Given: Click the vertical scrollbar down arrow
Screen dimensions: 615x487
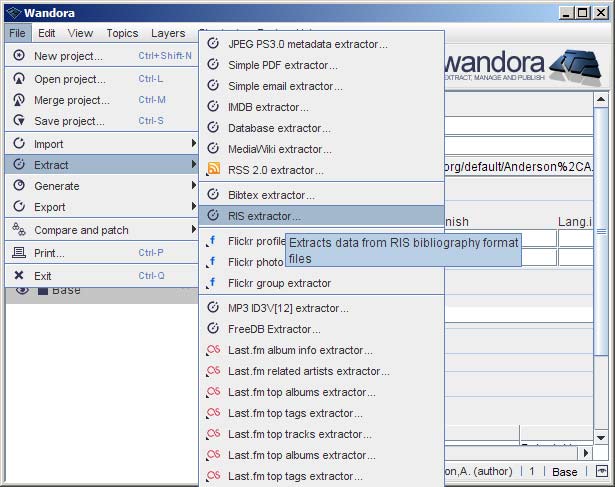Looking at the screenshot, I should pos(600,437).
